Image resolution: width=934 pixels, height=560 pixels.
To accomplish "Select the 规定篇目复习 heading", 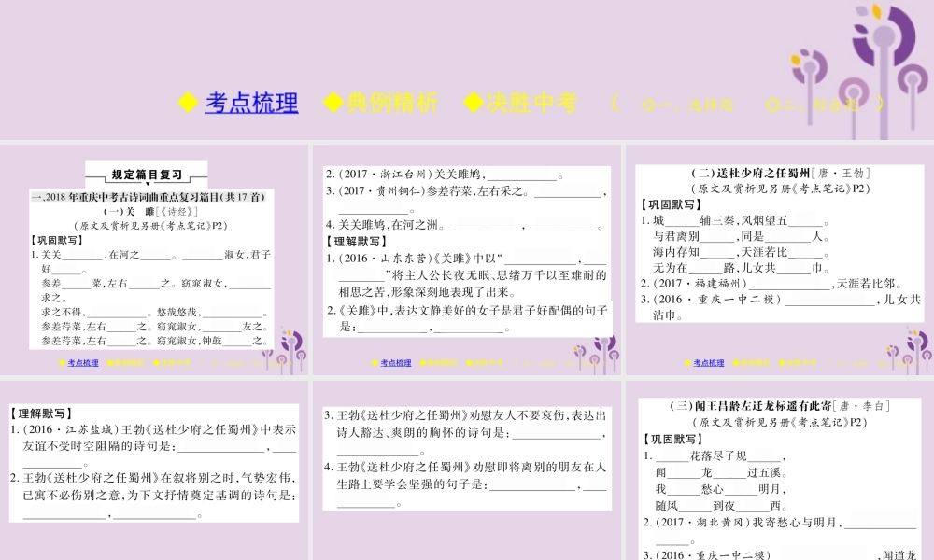I will pyautogui.click(x=147, y=175).
